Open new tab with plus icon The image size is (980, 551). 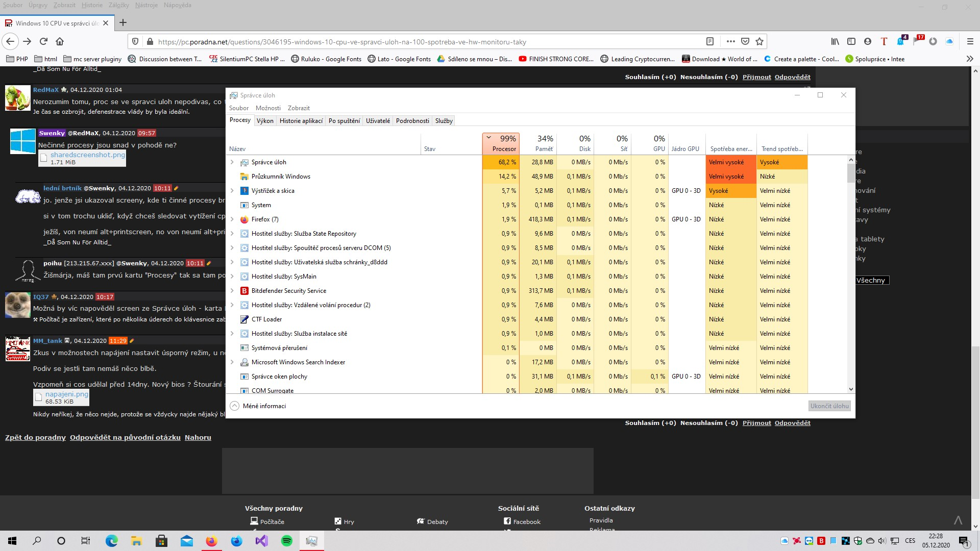coord(123,22)
